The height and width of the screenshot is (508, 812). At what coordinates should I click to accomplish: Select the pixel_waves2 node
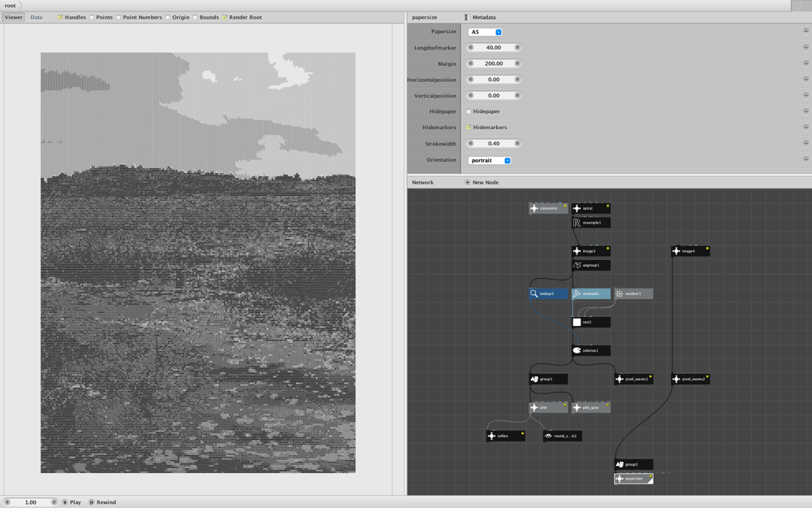690,379
